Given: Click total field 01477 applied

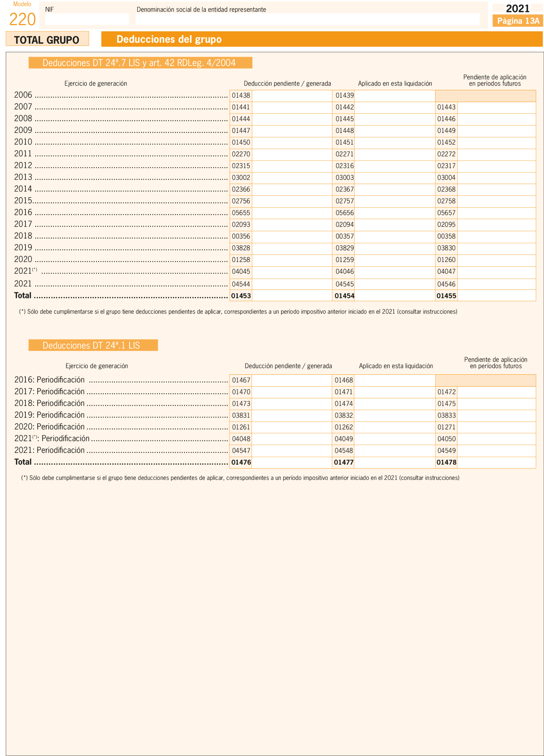Looking at the screenshot, I should point(394,462).
